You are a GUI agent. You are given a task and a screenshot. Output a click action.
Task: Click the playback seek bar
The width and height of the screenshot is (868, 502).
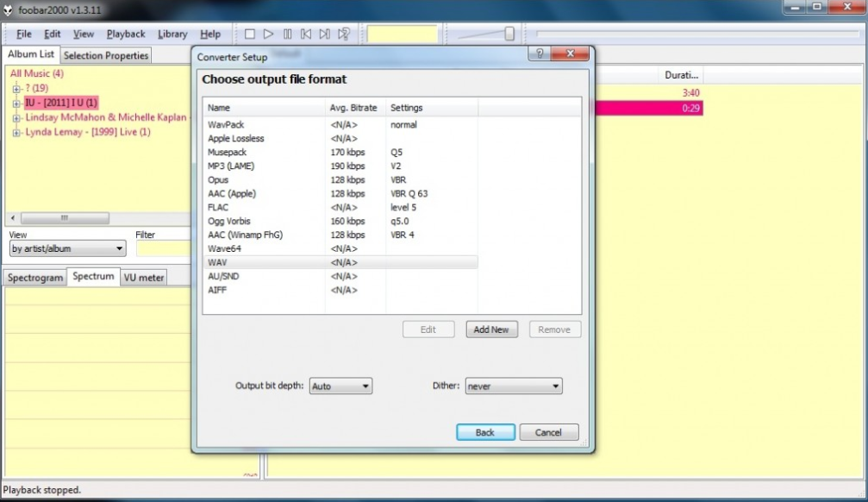tap(697, 34)
